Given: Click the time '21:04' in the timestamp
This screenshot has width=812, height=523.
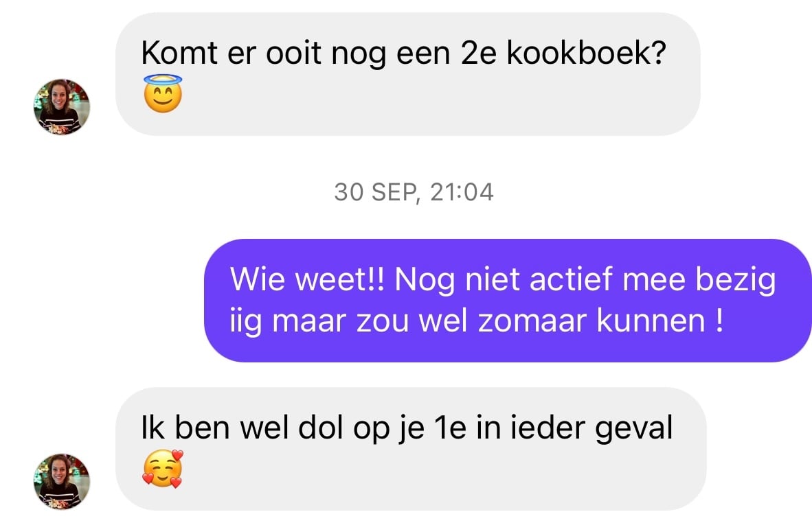Looking at the screenshot, I should coord(462,192).
